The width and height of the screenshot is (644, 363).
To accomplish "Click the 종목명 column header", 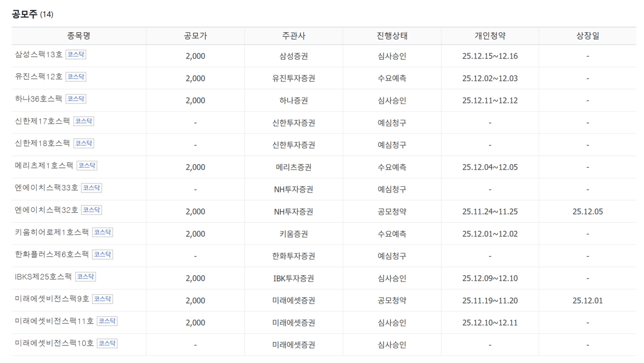I will tap(79, 36).
